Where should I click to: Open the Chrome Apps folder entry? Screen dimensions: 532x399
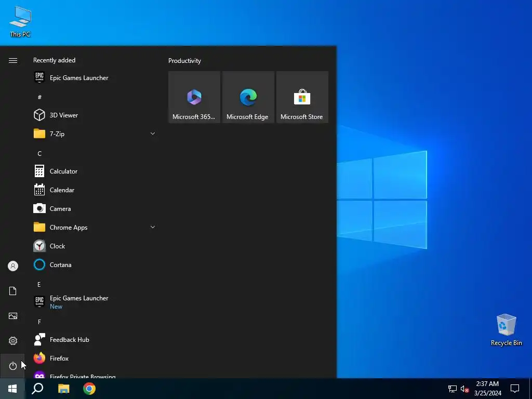point(95,228)
